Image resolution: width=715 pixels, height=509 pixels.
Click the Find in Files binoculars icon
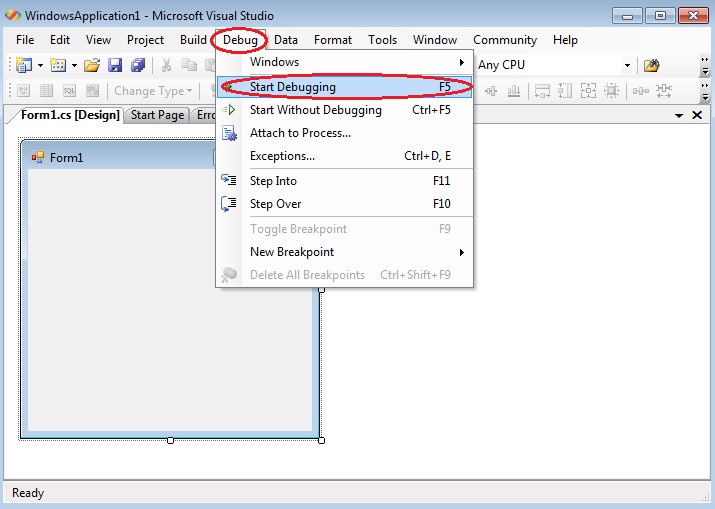click(652, 65)
